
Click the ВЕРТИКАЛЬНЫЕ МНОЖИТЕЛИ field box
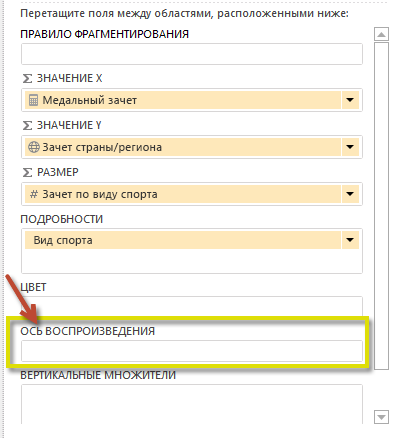192,404
